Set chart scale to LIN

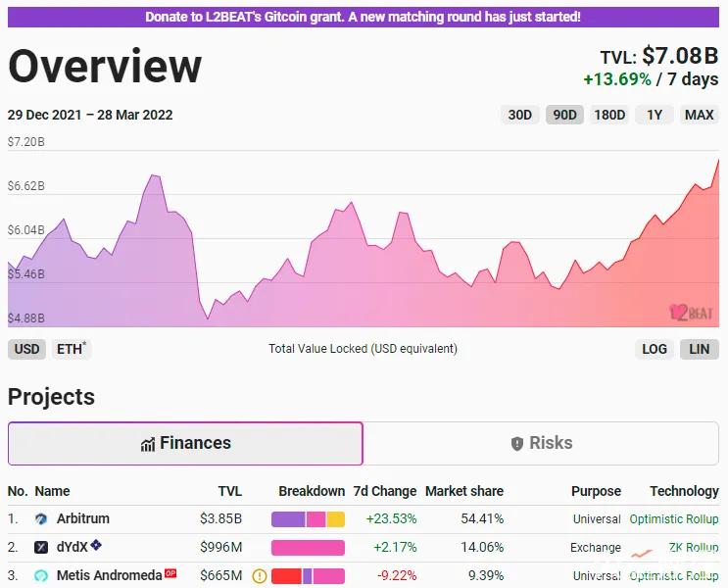[700, 349]
